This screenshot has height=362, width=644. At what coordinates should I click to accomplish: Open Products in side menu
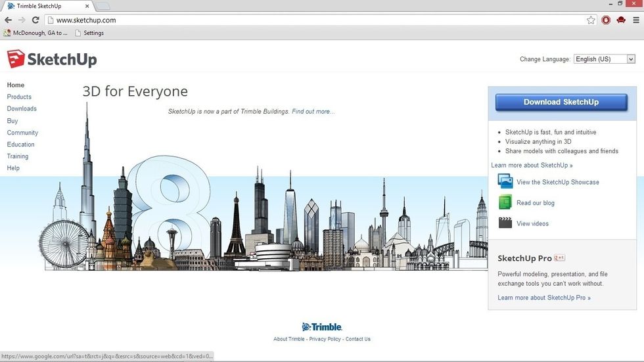19,97
